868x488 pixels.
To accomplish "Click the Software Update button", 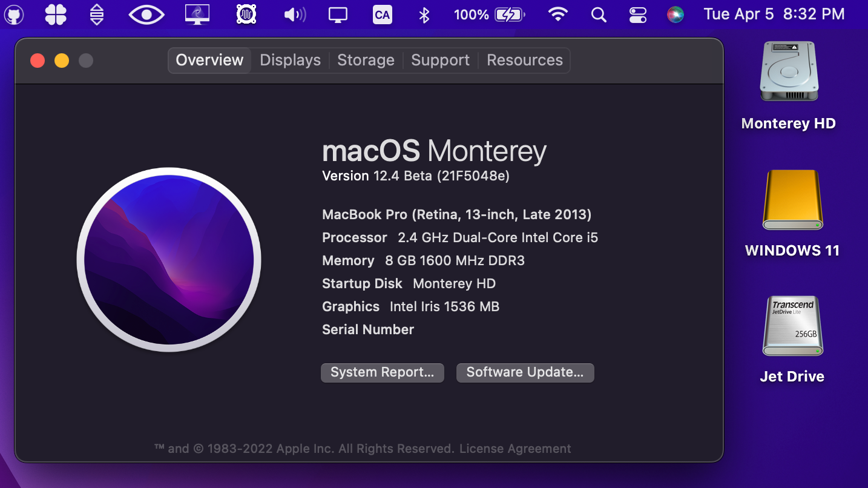I will [x=525, y=372].
